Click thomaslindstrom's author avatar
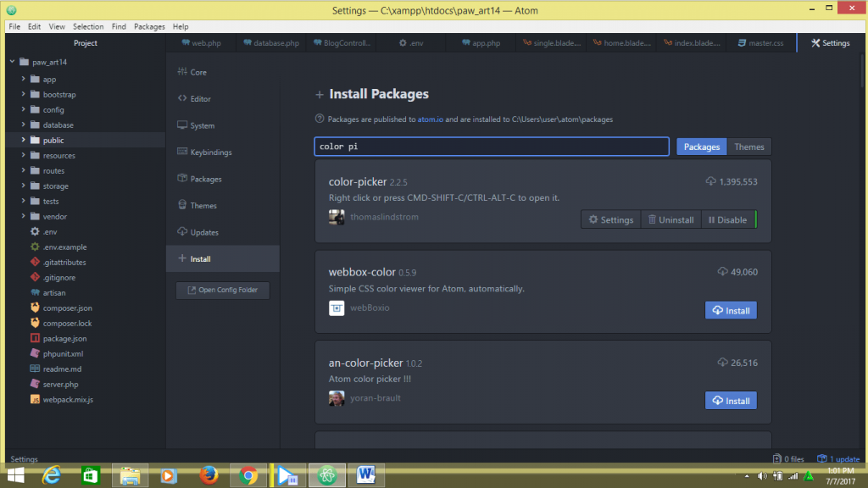868x488 pixels. point(336,217)
